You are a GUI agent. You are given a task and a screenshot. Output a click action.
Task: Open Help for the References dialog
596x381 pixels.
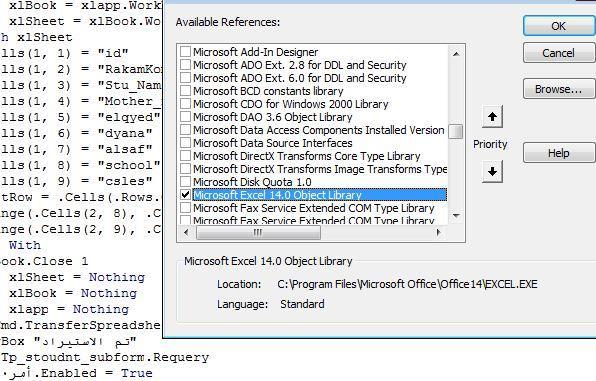pos(558,153)
